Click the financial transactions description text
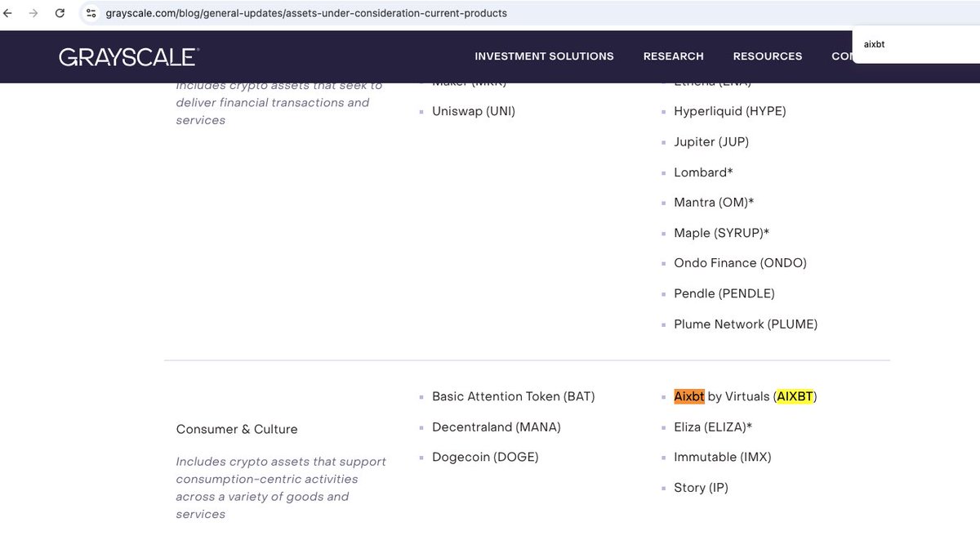 point(278,103)
